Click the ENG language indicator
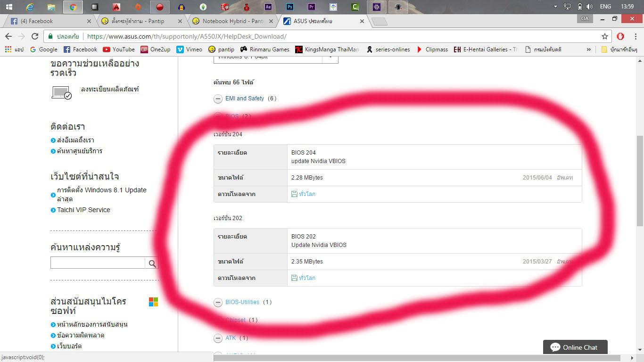 point(606,7)
